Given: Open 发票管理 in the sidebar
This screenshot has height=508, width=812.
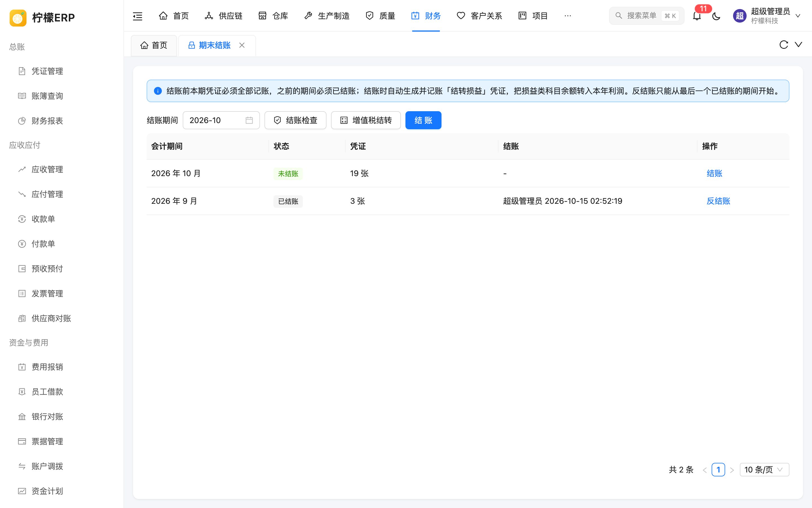Looking at the screenshot, I should click(62, 294).
